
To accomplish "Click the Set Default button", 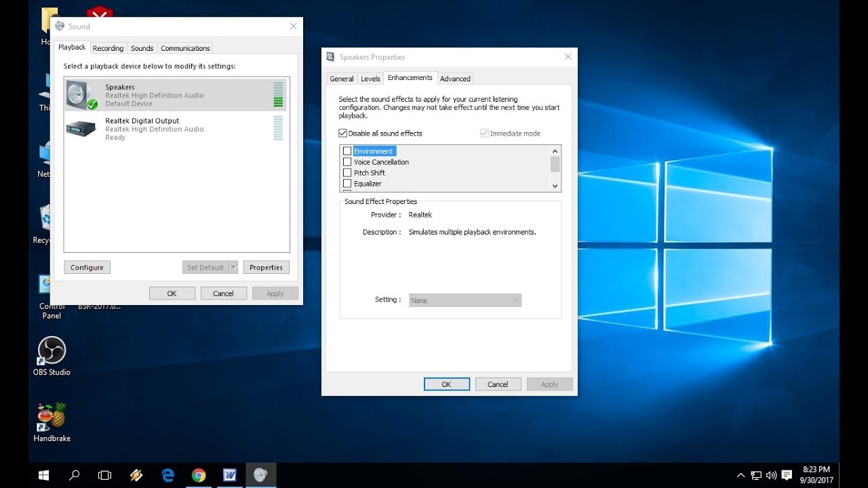I will 205,267.
